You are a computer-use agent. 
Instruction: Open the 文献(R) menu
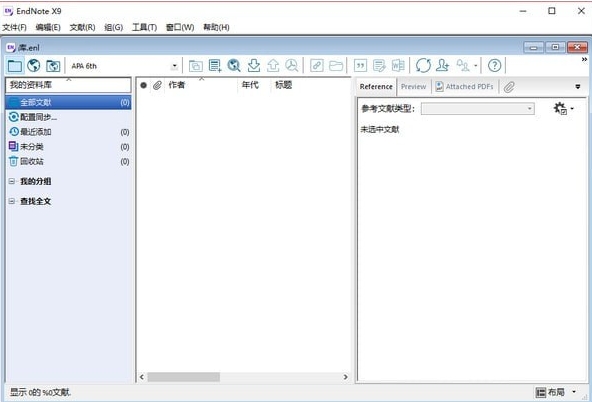[x=82, y=27]
